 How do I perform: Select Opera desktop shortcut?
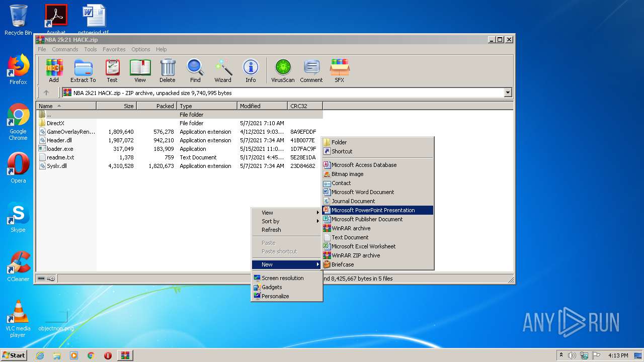click(18, 168)
